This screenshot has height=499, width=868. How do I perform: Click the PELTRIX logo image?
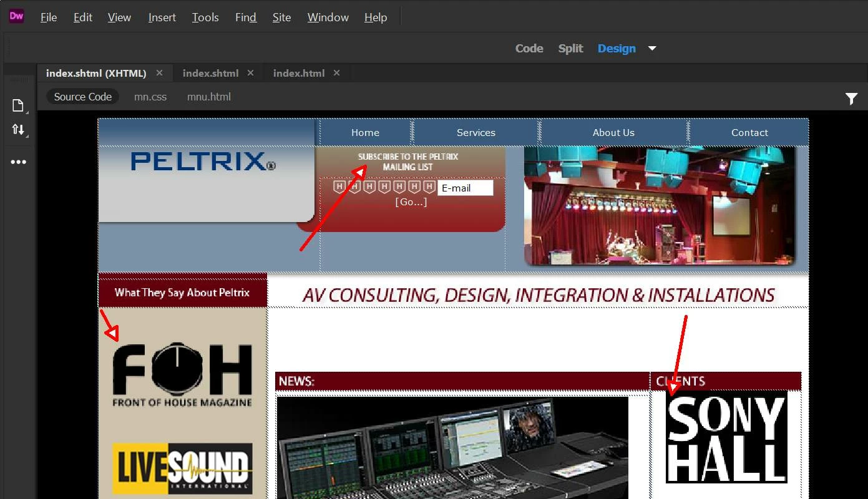203,162
